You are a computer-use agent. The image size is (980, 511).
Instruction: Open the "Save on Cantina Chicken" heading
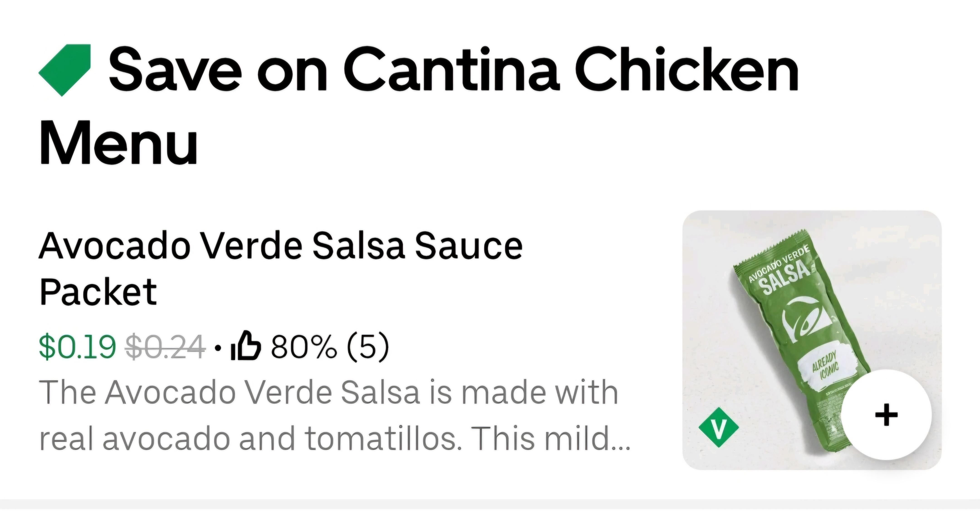click(x=453, y=70)
